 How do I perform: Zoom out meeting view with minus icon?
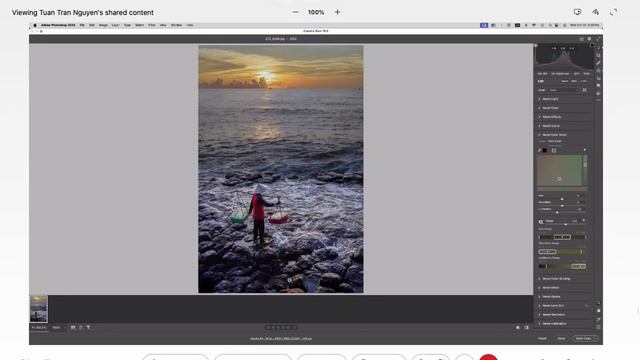point(296,12)
